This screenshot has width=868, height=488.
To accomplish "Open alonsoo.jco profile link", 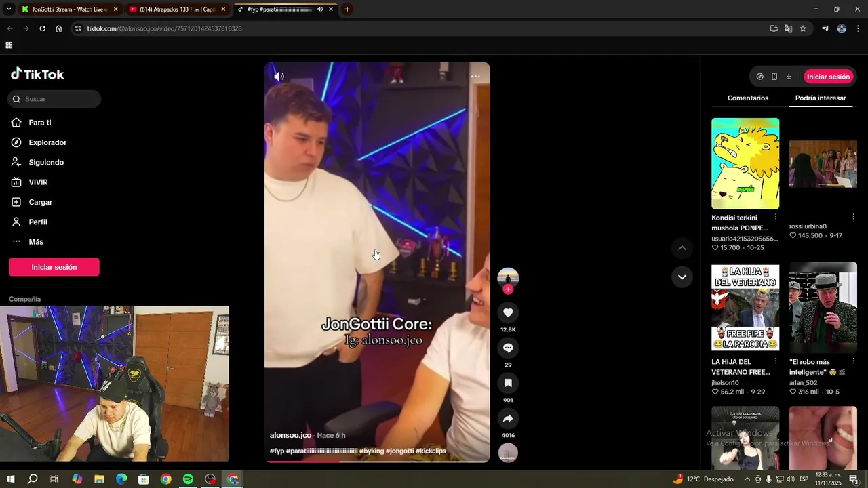I will tap(290, 435).
